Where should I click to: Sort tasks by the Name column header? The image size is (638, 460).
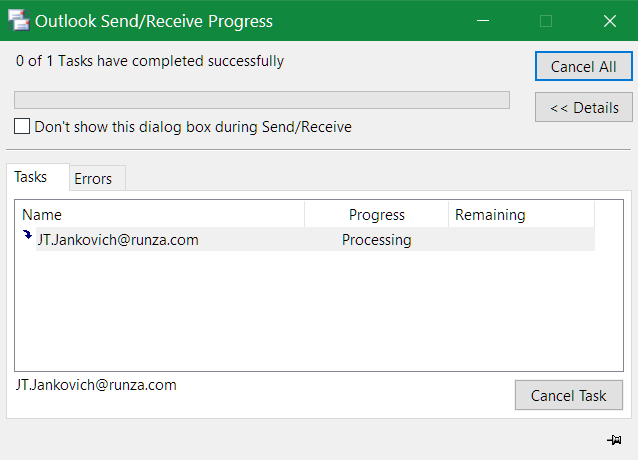[160, 214]
